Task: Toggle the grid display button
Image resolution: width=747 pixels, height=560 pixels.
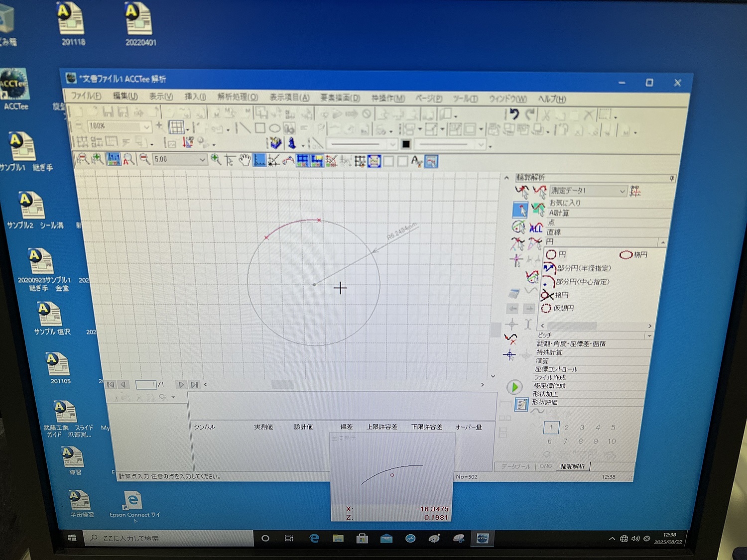Action: point(176,127)
